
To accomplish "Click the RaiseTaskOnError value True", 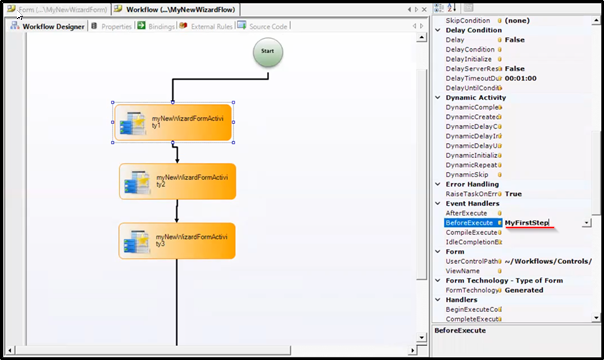I will click(513, 194).
